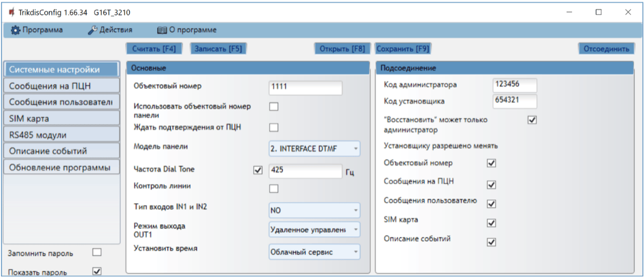Viewport: 644px width, 280px height.
Task: Open the Тип входов IN1 и IN2 dropdown
Action: point(314,211)
